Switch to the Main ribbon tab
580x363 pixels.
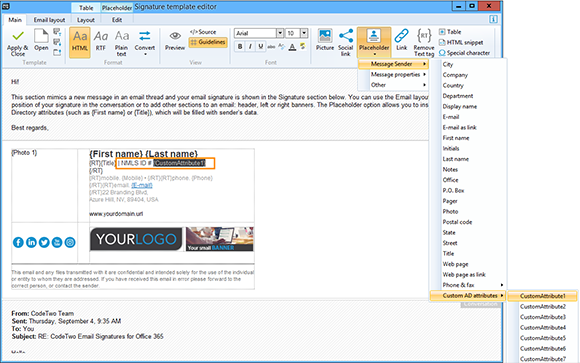pos(15,20)
